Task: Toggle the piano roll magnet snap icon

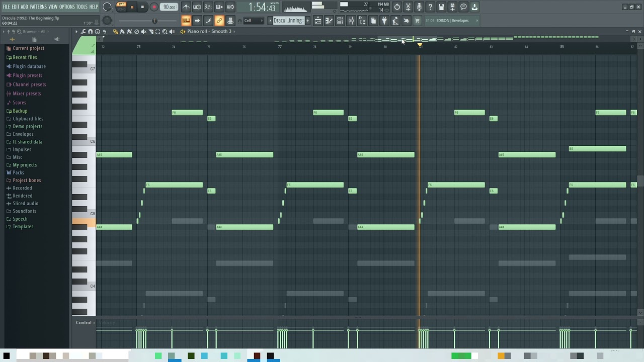Action: tap(90, 32)
